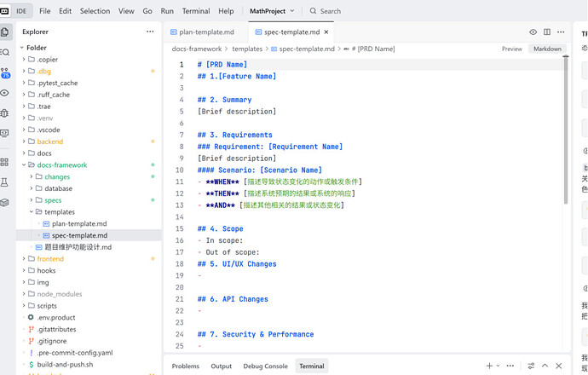Switch to the Problems panel tab
The width and height of the screenshot is (588, 375).
click(x=185, y=366)
